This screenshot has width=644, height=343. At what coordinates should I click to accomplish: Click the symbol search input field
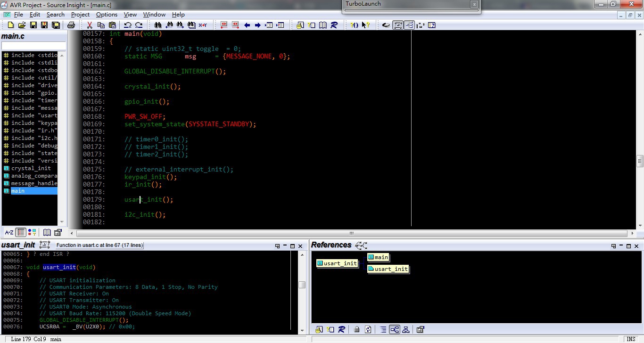tap(33, 46)
